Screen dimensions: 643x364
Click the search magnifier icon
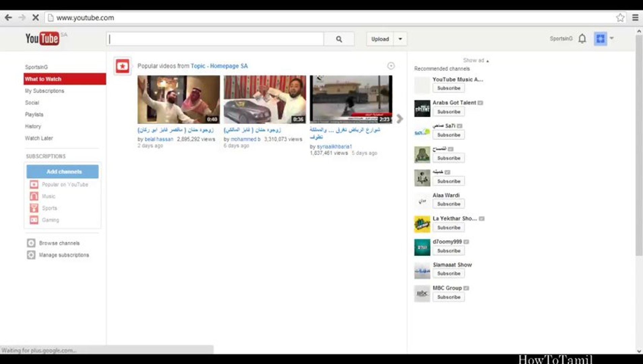coord(339,39)
